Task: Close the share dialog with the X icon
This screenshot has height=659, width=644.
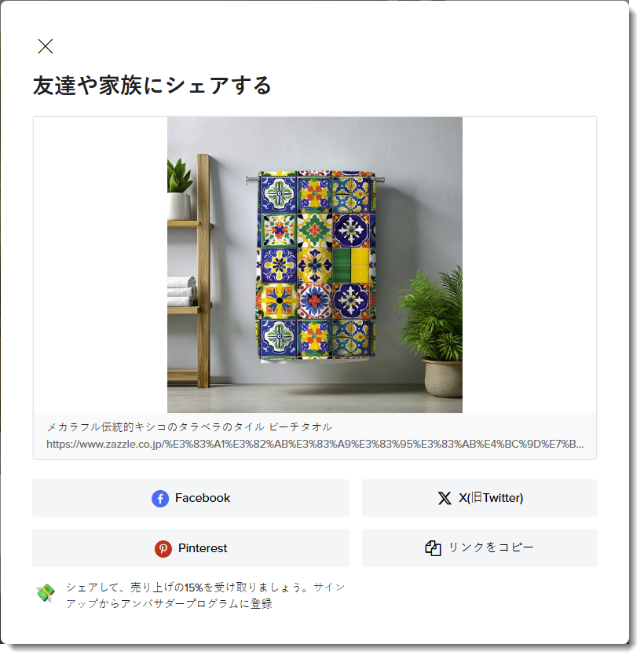Action: tap(46, 46)
